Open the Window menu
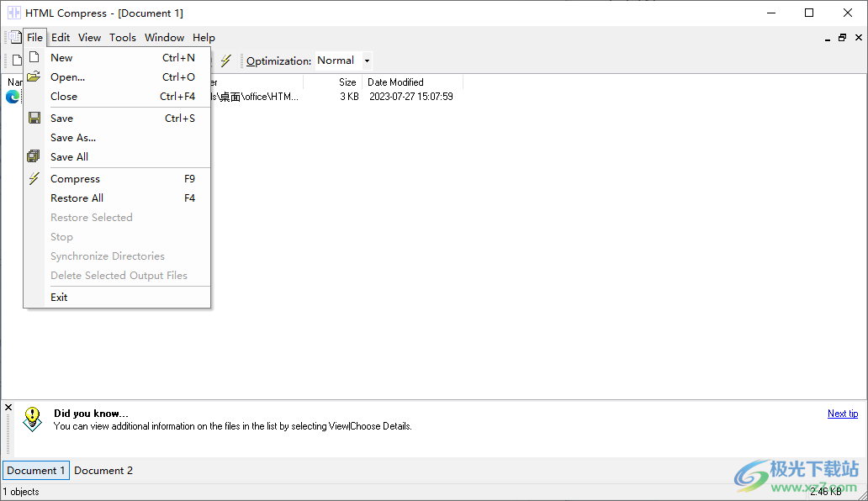 pyautogui.click(x=164, y=38)
